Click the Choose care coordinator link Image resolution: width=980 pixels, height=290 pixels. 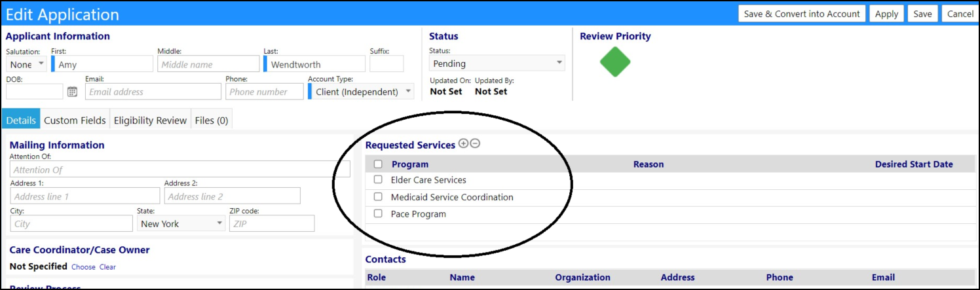(83, 267)
